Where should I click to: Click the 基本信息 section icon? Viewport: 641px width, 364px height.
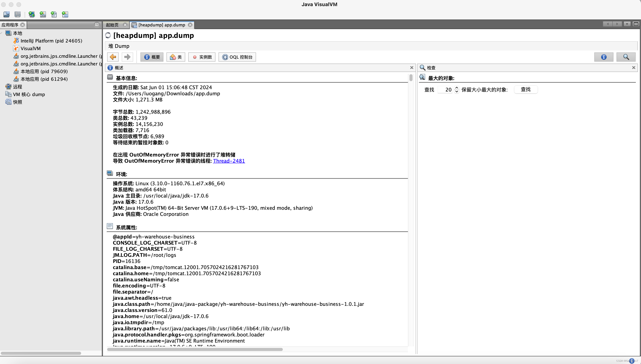(110, 77)
